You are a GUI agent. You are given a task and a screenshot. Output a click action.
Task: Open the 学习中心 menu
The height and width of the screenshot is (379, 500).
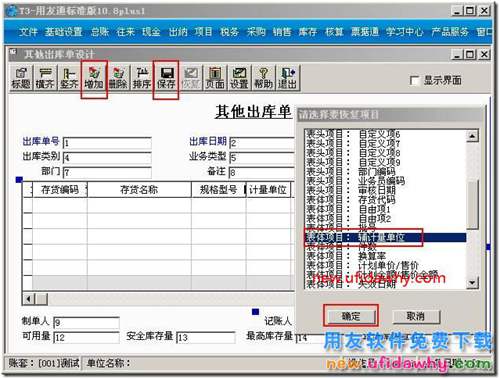point(405,32)
